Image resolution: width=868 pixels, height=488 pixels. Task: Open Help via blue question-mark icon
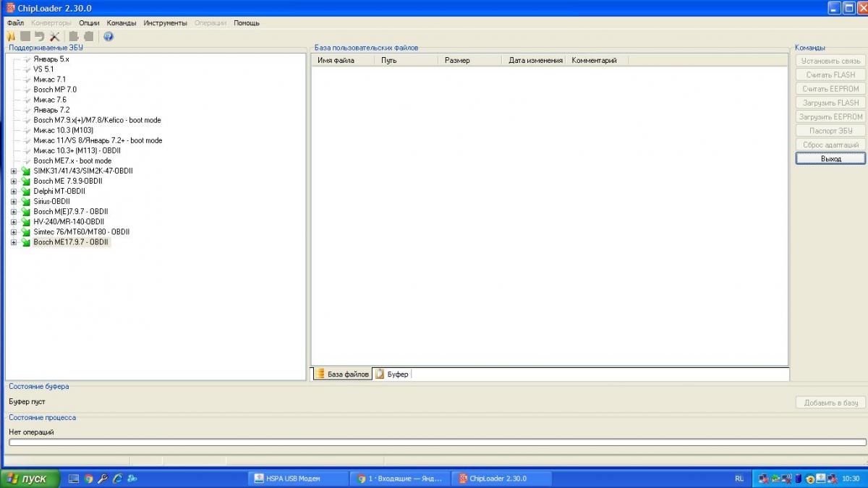[x=109, y=36]
